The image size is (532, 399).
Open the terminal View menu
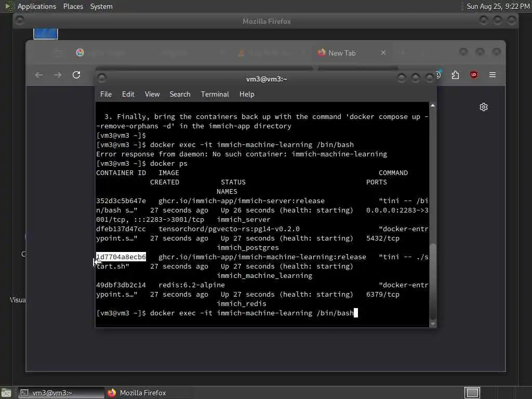[x=152, y=95]
